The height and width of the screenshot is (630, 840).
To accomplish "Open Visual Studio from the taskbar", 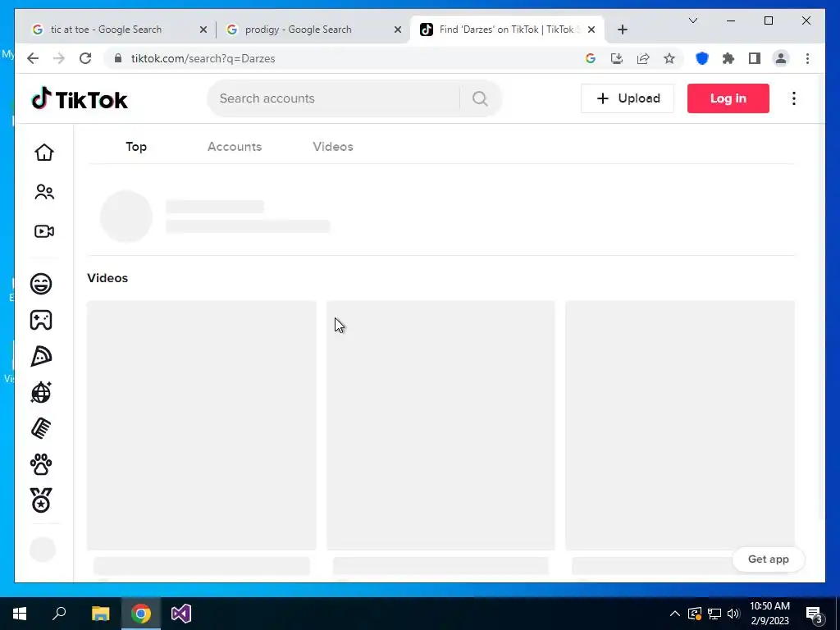I will point(181,614).
